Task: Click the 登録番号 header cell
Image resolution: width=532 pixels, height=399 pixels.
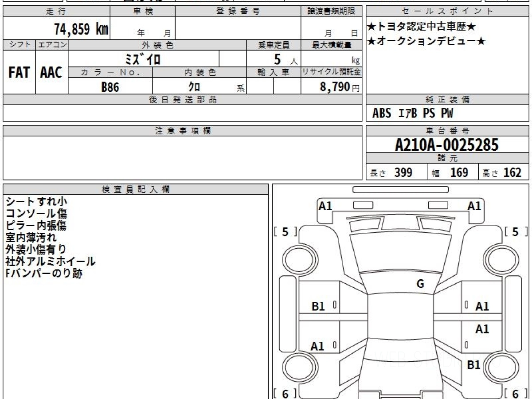Action: coord(238,12)
